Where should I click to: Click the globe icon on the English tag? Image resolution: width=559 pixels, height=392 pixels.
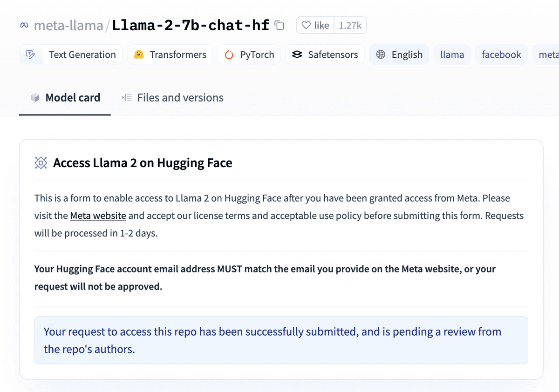pyautogui.click(x=380, y=54)
